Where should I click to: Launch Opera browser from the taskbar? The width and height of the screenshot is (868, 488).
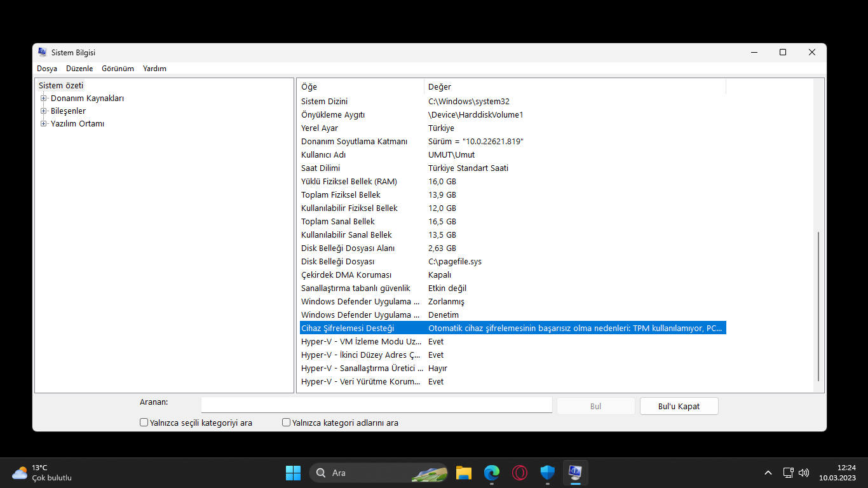pos(520,473)
